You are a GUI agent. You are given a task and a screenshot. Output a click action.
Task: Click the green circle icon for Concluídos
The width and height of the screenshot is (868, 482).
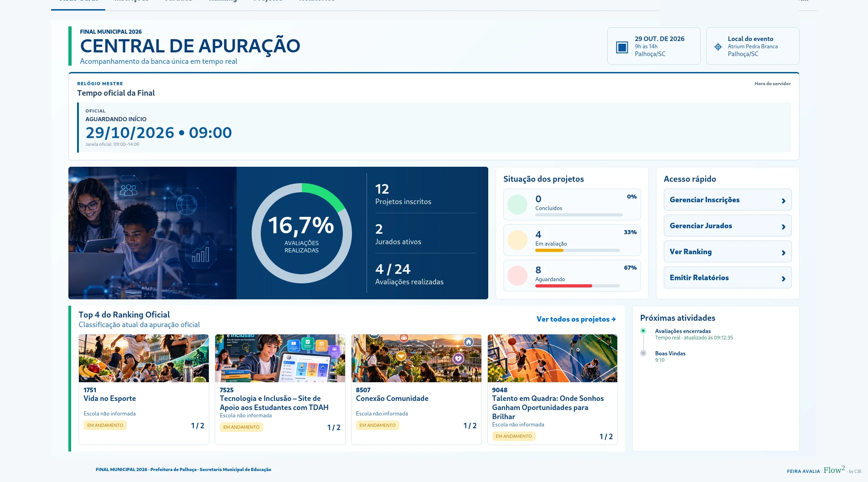[517, 205]
